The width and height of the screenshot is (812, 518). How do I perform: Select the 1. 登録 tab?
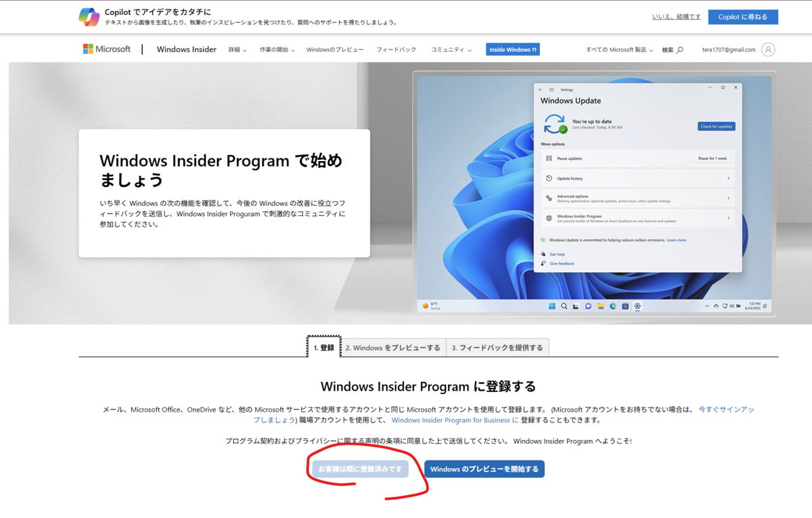pyautogui.click(x=324, y=347)
